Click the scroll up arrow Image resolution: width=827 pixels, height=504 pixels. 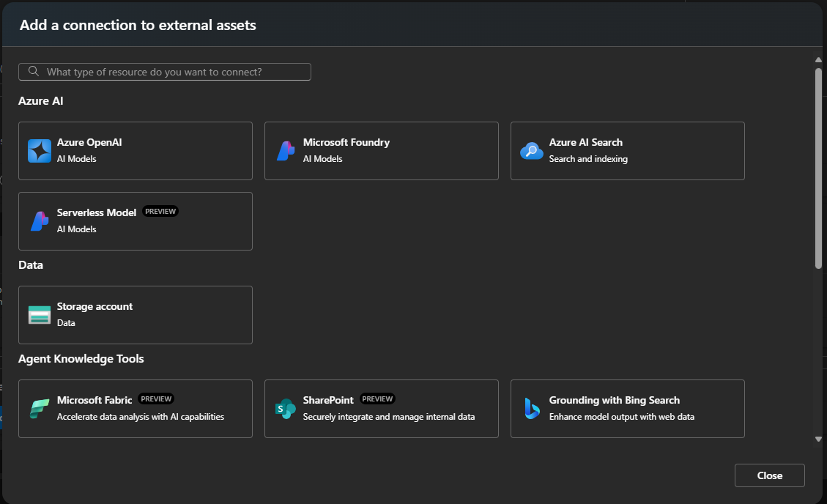click(818, 60)
